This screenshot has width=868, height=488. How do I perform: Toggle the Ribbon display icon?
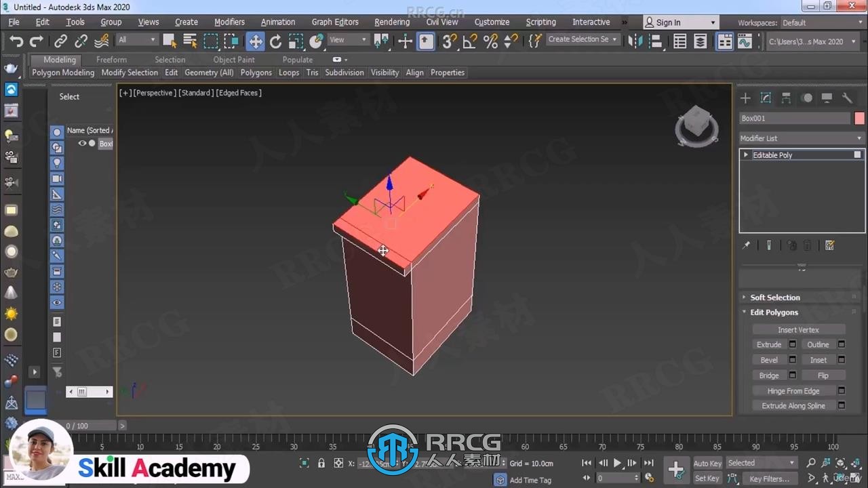725,41
